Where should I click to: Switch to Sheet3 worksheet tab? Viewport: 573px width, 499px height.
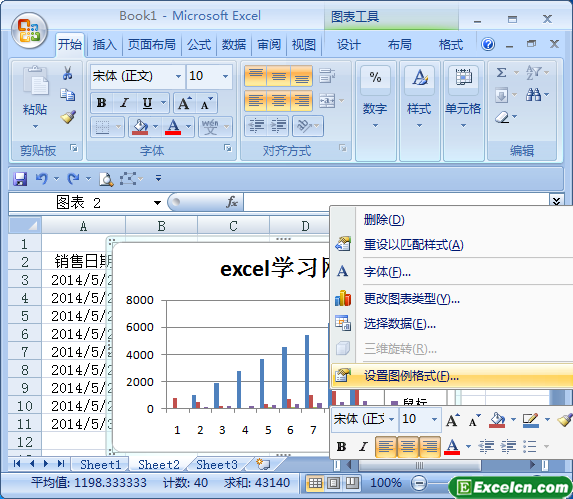[x=217, y=465]
